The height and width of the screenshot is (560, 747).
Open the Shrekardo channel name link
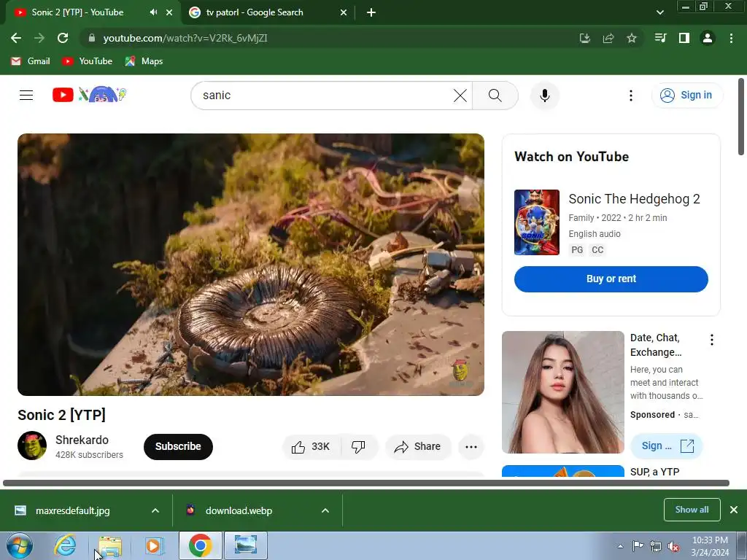[82, 440]
